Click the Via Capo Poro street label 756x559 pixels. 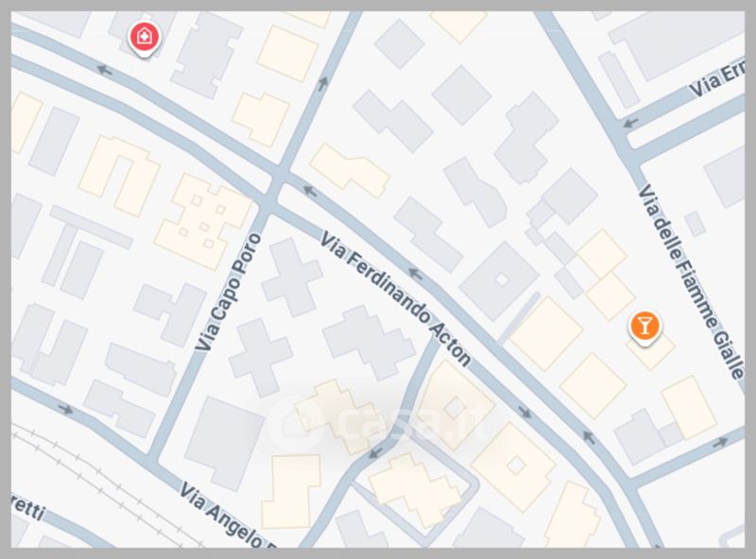point(229,292)
